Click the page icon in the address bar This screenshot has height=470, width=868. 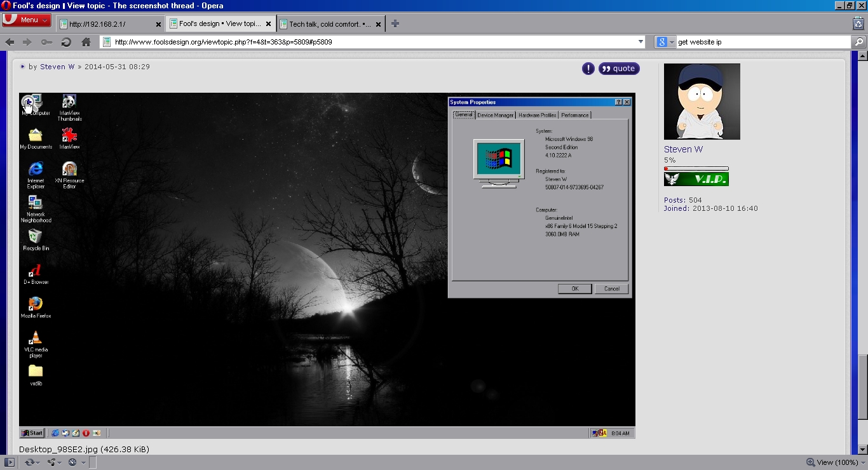point(107,42)
